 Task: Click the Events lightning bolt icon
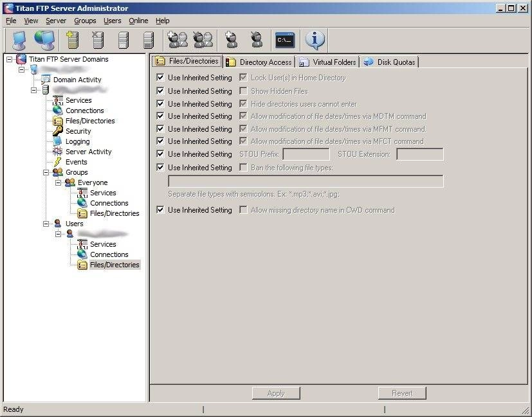tap(58, 162)
